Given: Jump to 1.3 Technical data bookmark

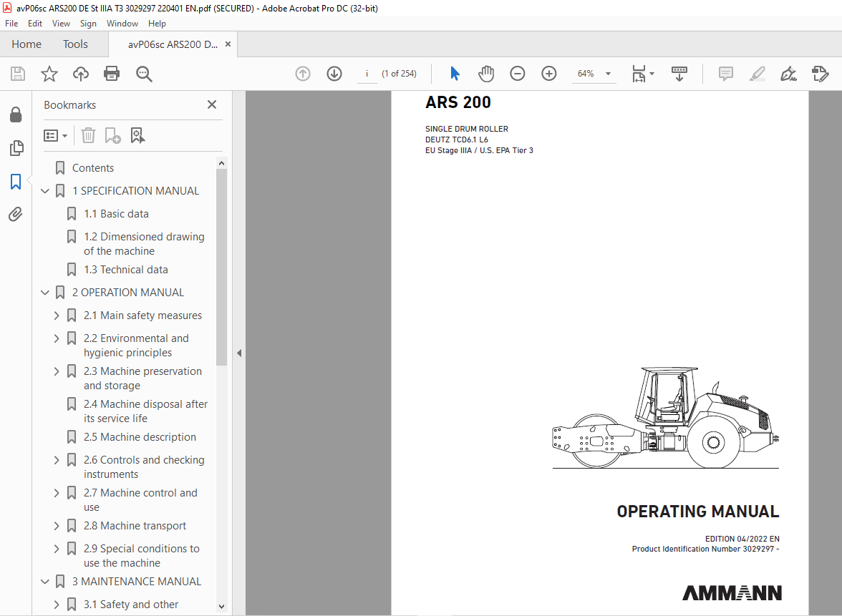Looking at the screenshot, I should click(126, 269).
